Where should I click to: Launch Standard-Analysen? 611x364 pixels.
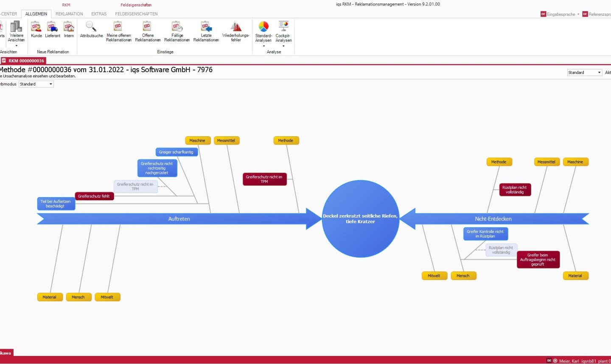point(263,30)
